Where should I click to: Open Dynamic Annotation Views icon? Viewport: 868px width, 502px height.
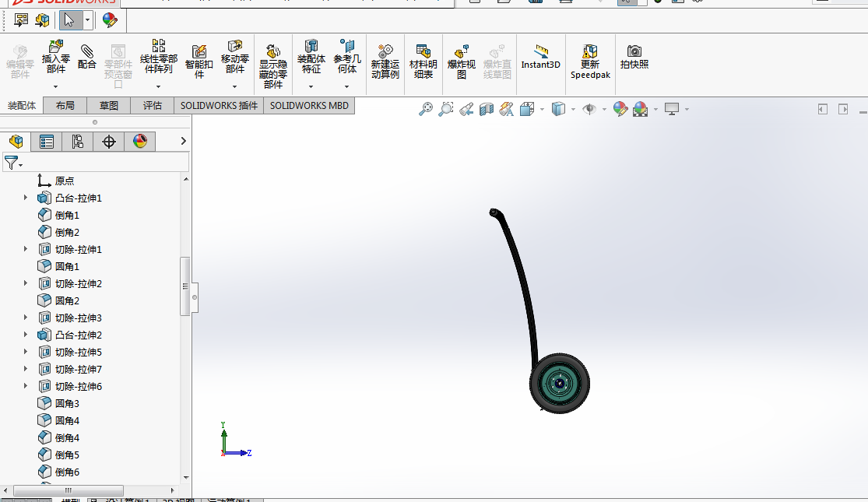pyautogui.click(x=507, y=109)
